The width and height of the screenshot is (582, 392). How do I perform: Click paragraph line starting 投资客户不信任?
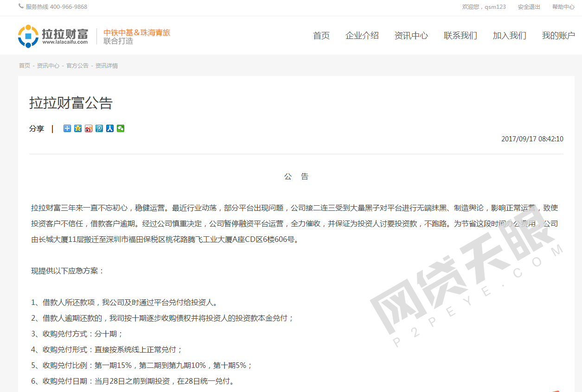click(294, 224)
